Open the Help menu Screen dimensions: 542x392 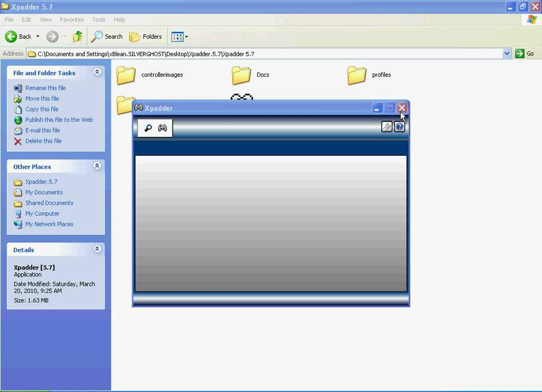[x=119, y=20]
